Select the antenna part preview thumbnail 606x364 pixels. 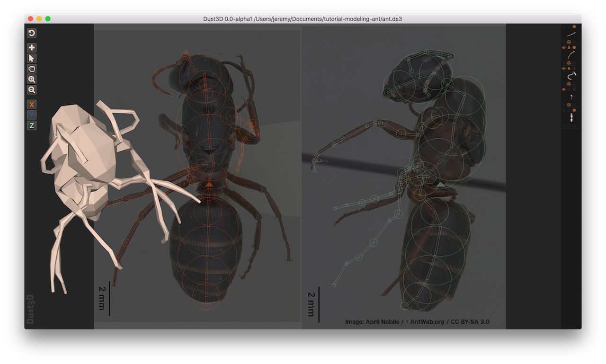coord(571,33)
